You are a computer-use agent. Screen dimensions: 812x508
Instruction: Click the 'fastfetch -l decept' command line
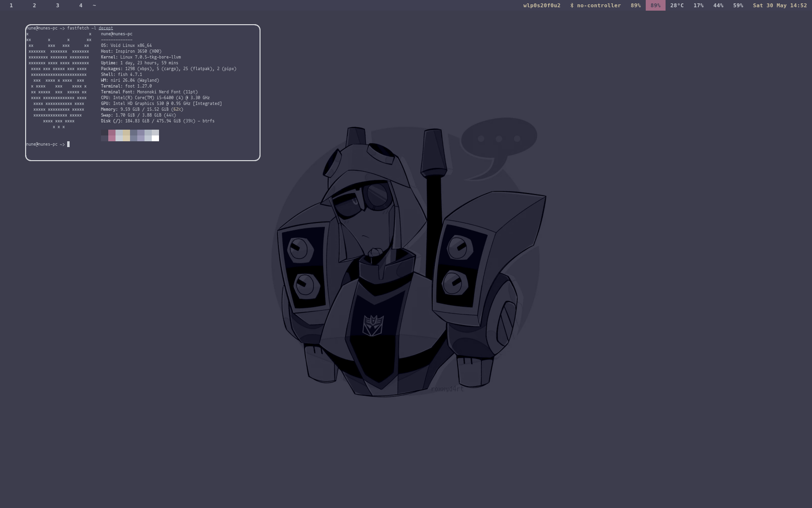(x=90, y=28)
